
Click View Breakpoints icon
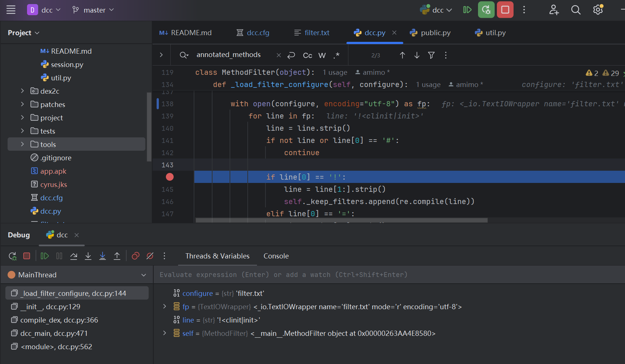click(x=136, y=256)
